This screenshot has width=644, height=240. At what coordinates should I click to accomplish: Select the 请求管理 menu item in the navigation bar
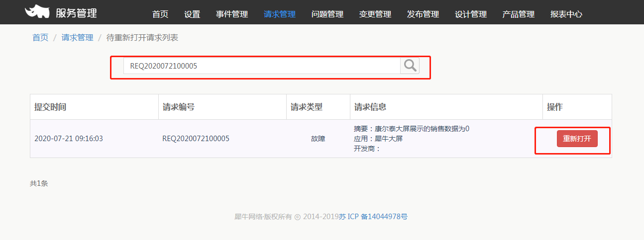pos(280,14)
